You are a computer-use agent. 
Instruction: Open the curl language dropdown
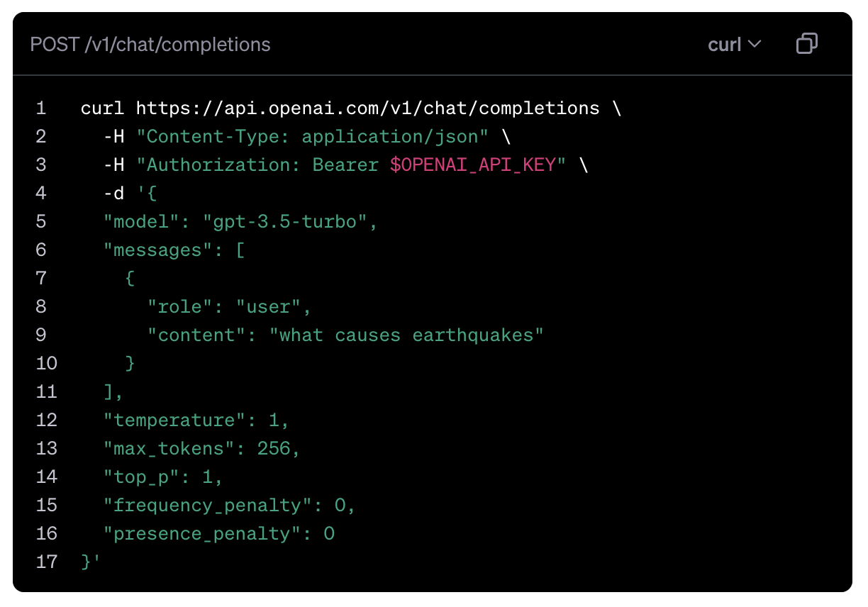[x=734, y=44]
